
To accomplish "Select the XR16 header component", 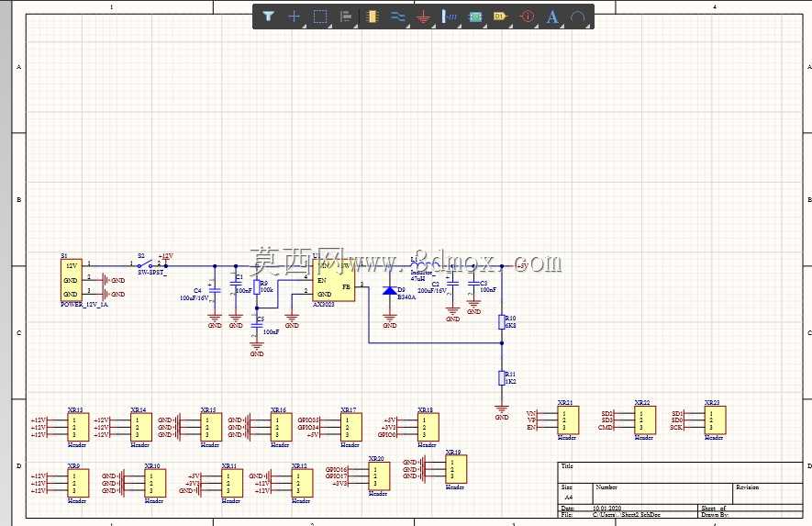I will [x=281, y=427].
